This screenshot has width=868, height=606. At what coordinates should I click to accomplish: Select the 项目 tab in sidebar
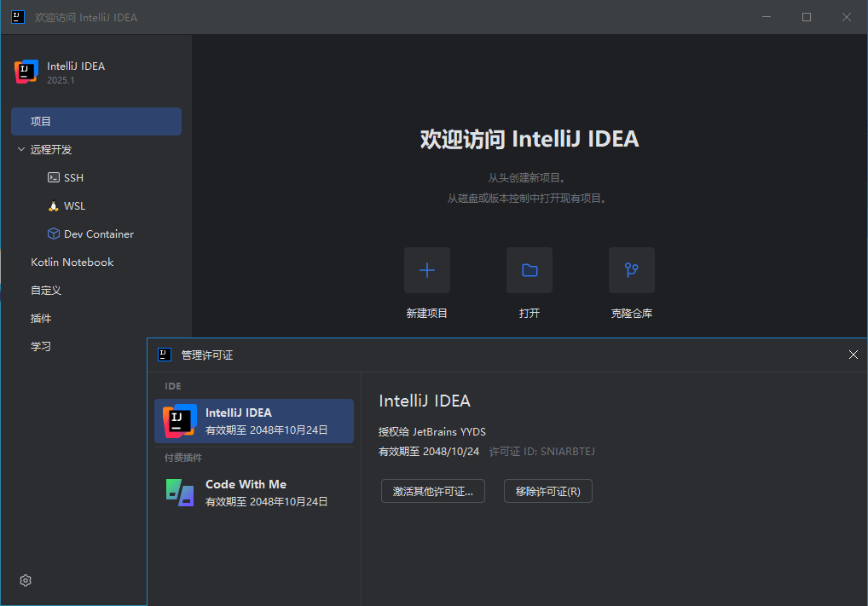point(96,121)
